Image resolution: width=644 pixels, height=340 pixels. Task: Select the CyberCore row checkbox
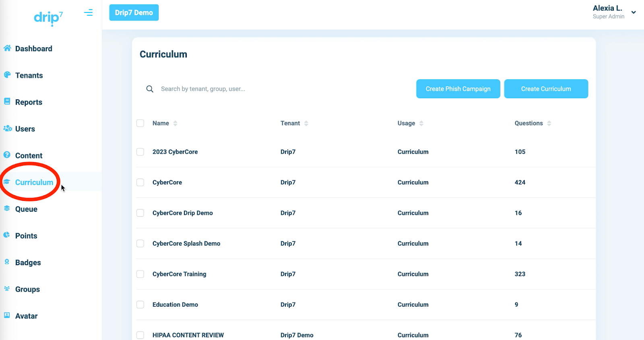tap(140, 182)
